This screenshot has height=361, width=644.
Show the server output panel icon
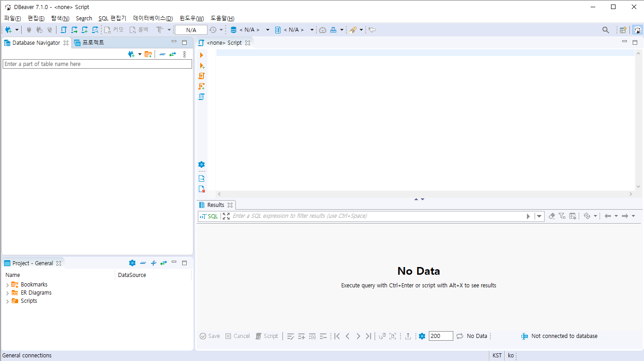[202, 178]
